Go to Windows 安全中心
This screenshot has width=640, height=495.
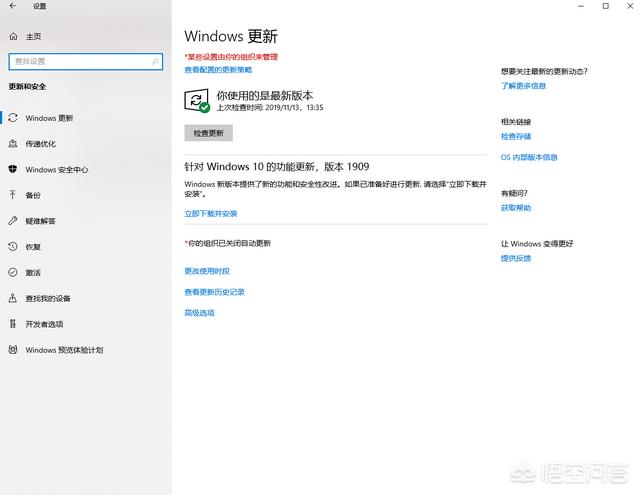[86, 169]
